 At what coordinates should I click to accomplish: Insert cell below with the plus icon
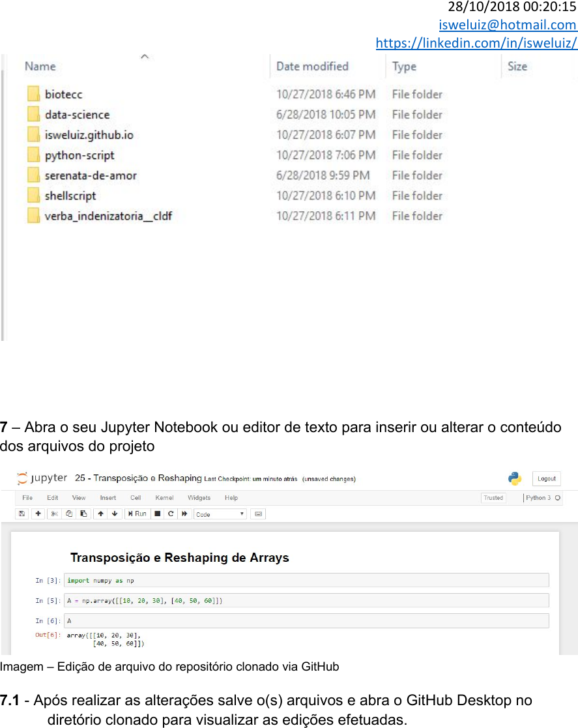[38, 514]
